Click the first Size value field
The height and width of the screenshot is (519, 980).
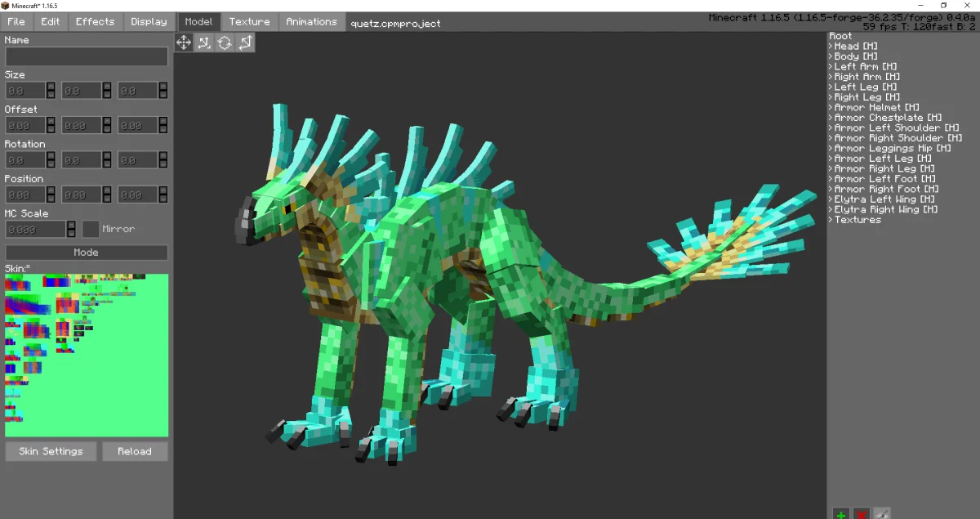click(25, 91)
